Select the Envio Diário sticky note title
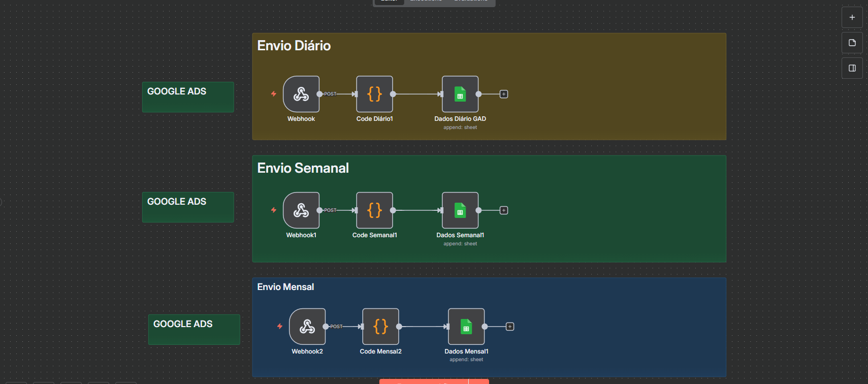This screenshot has width=868, height=384. pos(294,46)
